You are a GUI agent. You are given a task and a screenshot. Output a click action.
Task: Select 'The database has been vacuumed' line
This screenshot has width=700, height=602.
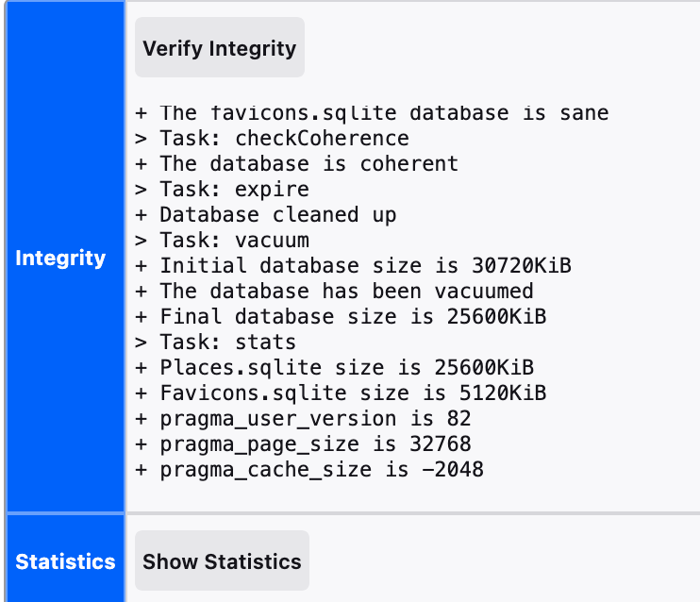pyautogui.click(x=334, y=292)
